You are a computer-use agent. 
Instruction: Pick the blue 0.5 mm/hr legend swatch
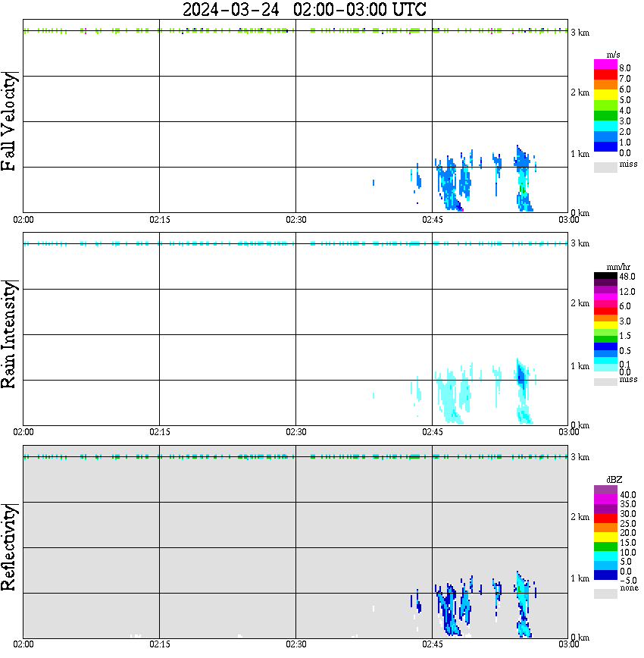pyautogui.click(x=605, y=346)
